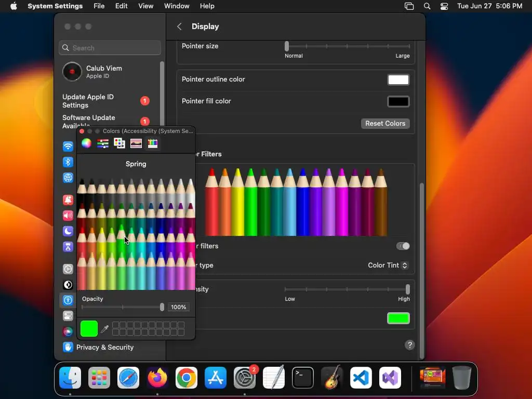Open Siri icon in sidebar

68,331
